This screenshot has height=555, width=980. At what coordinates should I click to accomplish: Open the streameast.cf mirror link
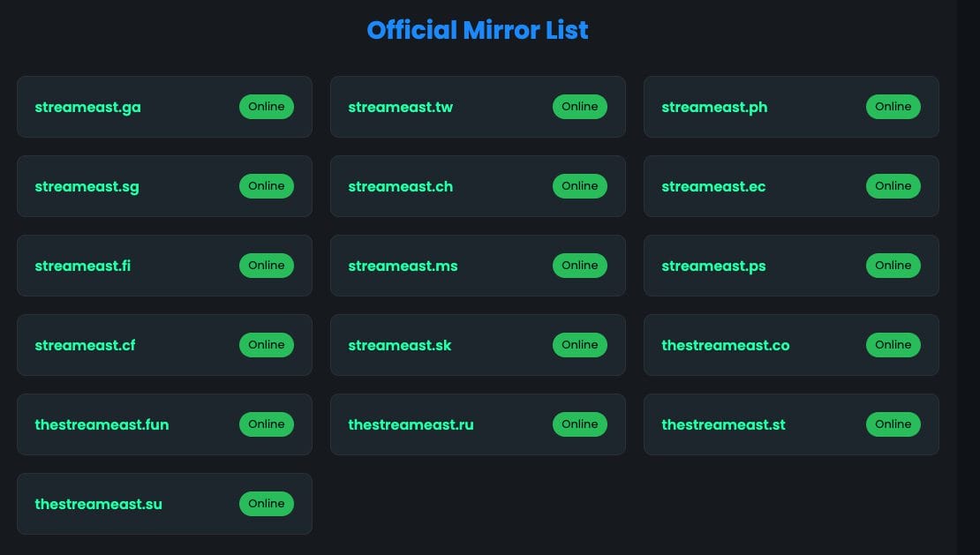86,346
